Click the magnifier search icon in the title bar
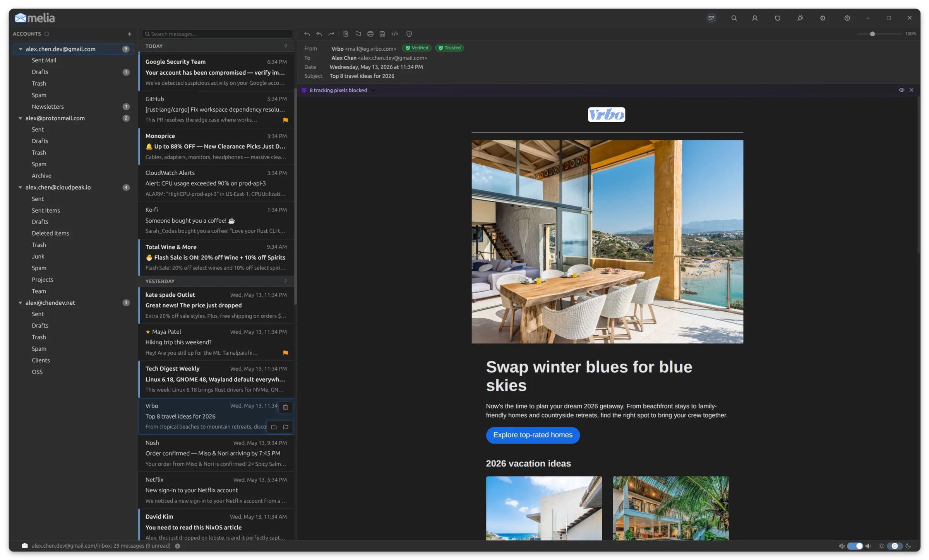 point(734,18)
